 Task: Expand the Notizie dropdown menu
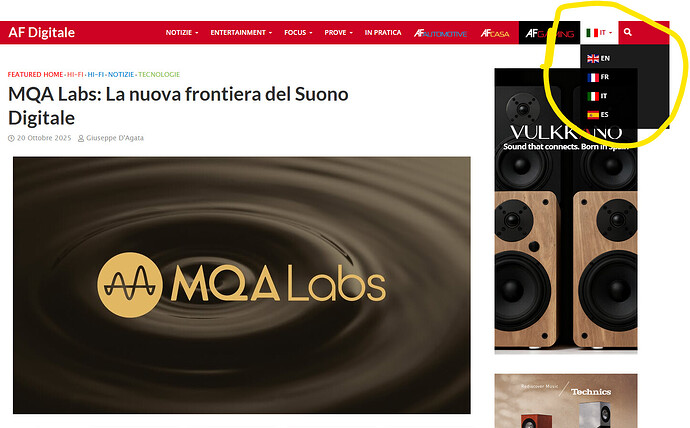point(182,33)
